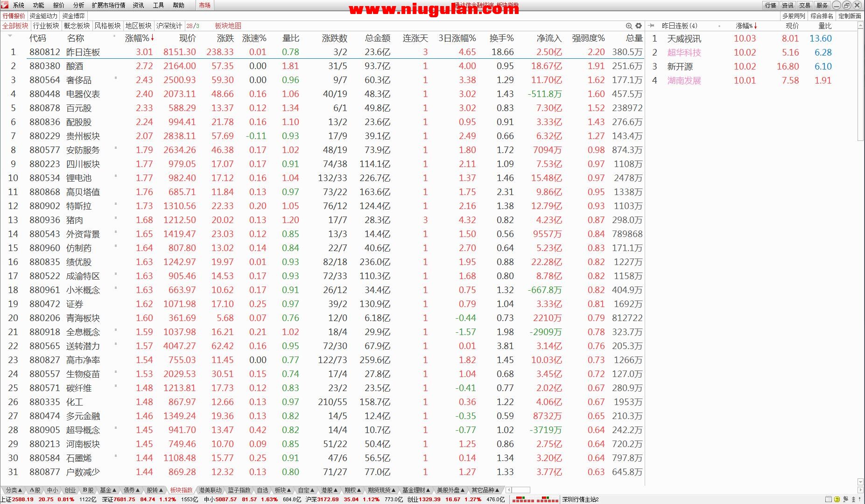Click the 创业 index value in the status bar
Image resolution: width=865 pixels, height=504 pixels.
coord(429,499)
